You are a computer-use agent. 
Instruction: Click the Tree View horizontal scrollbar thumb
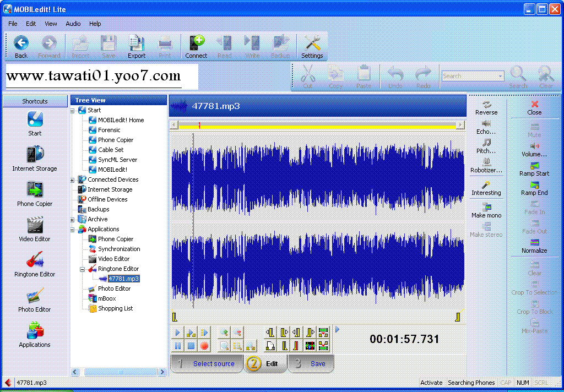click(120, 372)
